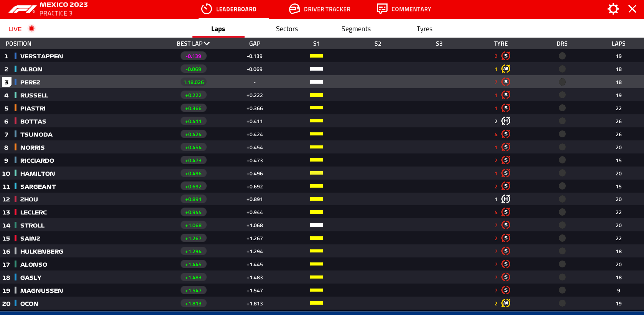Select driver name RICCIARDO
This screenshot has height=315, width=644.
click(37, 160)
